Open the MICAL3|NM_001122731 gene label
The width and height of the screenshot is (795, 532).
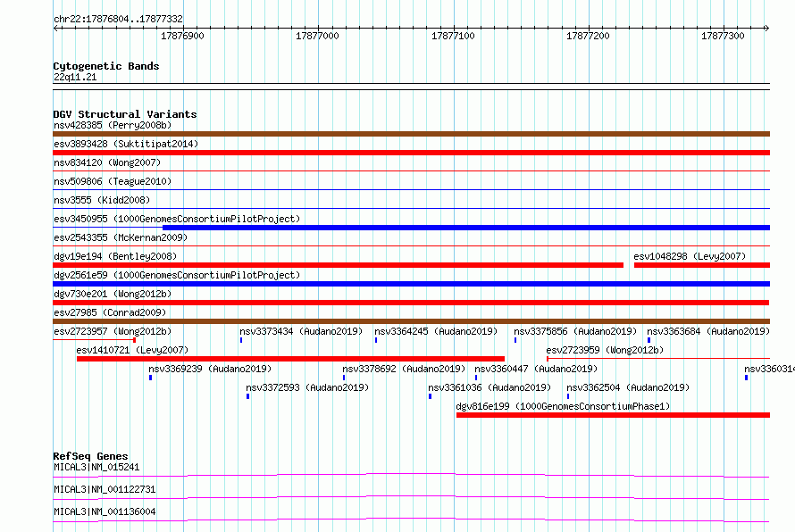click(x=105, y=489)
